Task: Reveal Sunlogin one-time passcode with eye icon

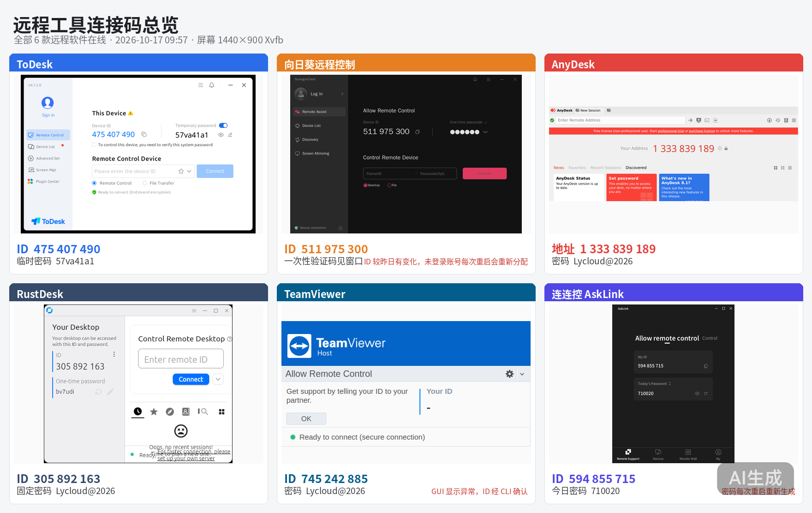Action: click(x=485, y=132)
